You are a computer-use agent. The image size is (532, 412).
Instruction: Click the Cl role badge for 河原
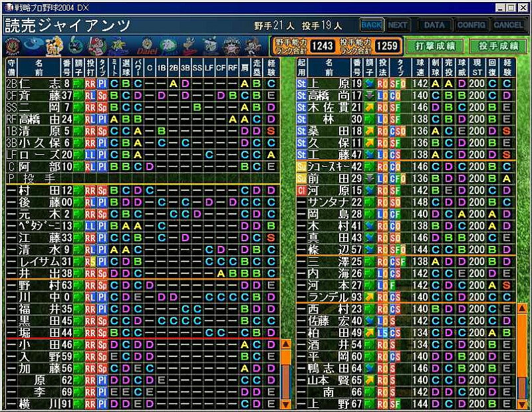tap(301, 191)
